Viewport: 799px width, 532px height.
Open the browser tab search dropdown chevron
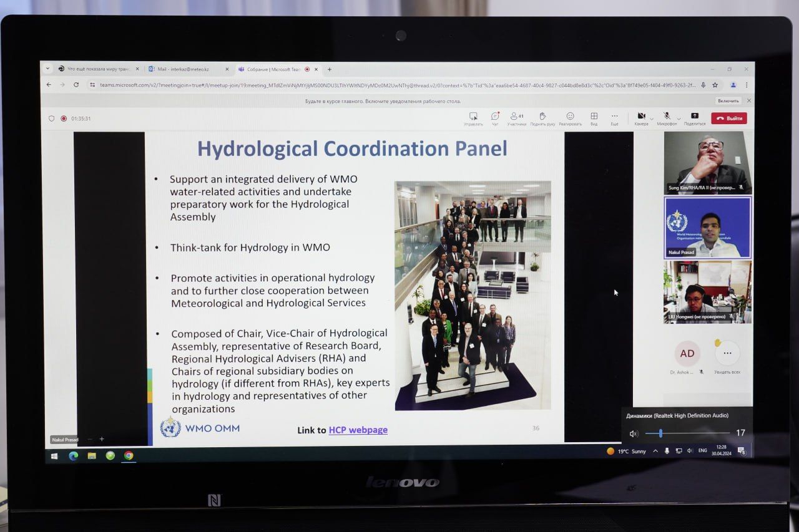tap(49, 69)
